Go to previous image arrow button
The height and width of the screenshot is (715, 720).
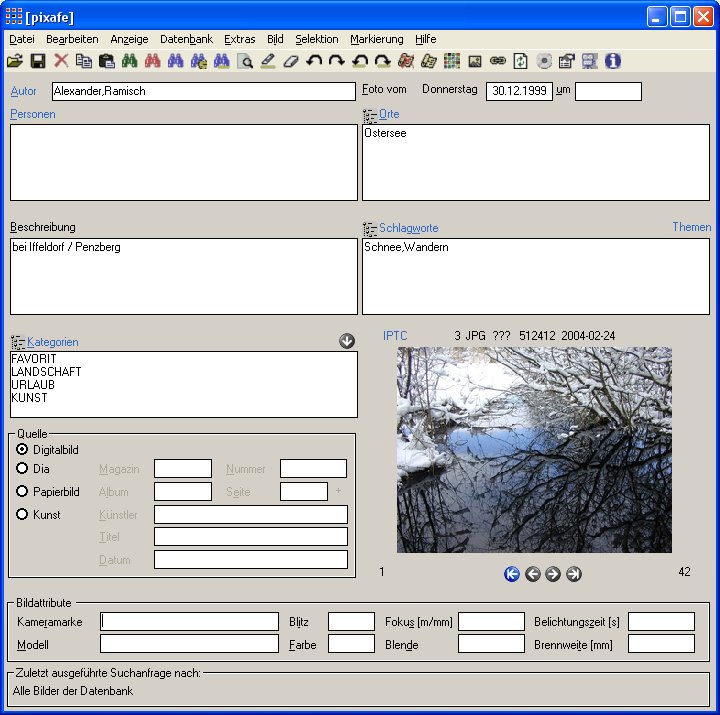tap(533, 574)
